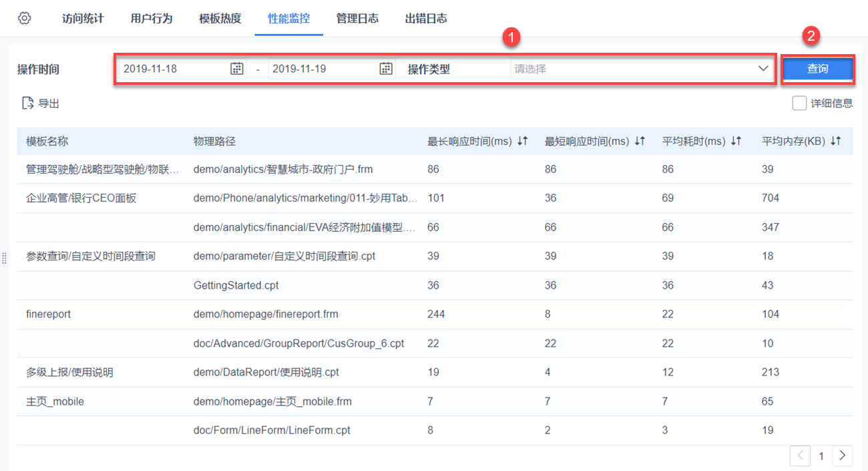Click the 操作时间 label
Viewport: 868px width, 471px height.
tap(38, 69)
